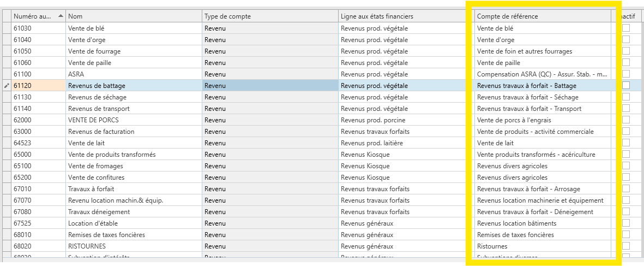This screenshot has width=644, height=266.
Task: Click the Revenu type cell on row 63000
Action: (270, 132)
